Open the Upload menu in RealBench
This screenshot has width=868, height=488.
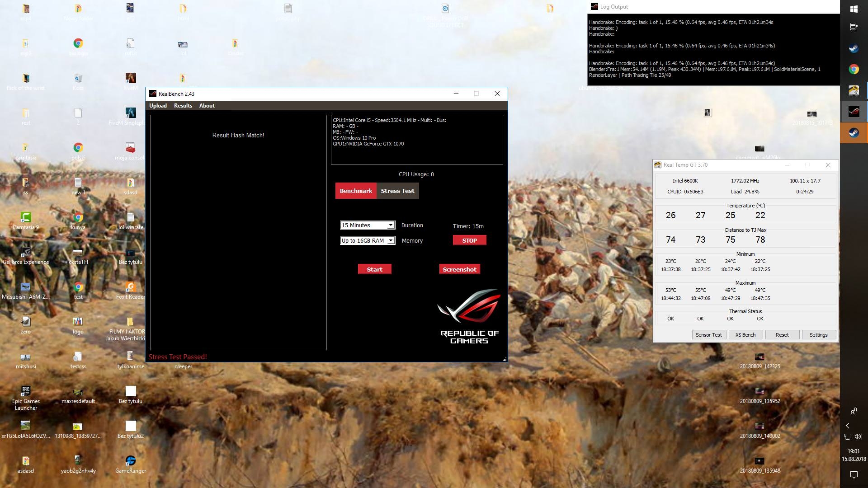click(x=158, y=106)
